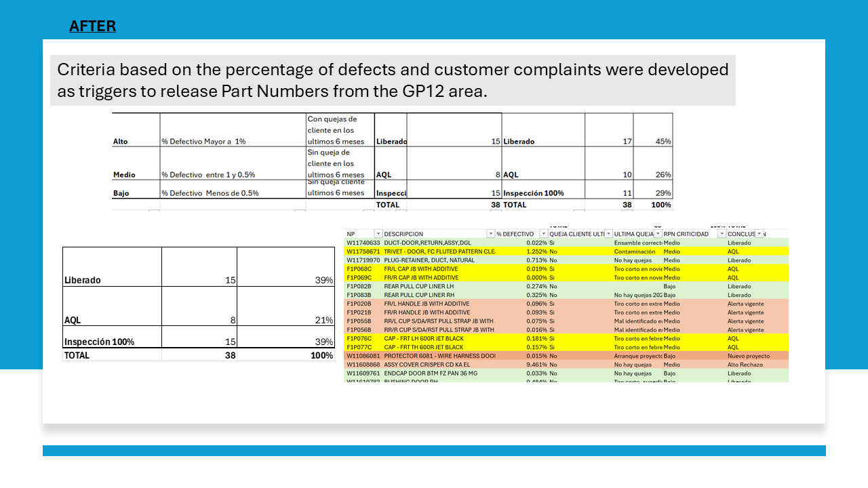Click the 'Arranque proyecto' complaint cell
This screenshot has height=488, width=868.
point(638,356)
